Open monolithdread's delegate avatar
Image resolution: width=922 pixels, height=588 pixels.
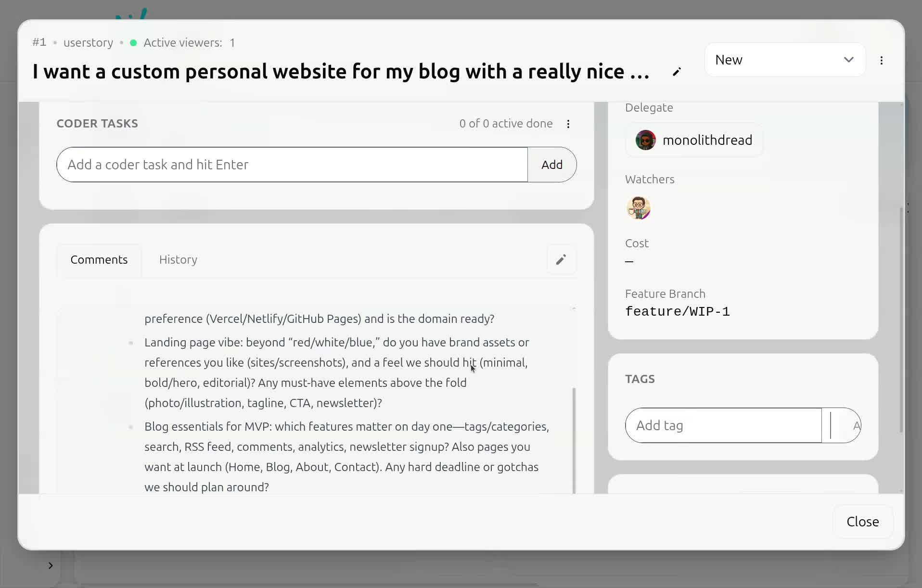pyautogui.click(x=645, y=140)
